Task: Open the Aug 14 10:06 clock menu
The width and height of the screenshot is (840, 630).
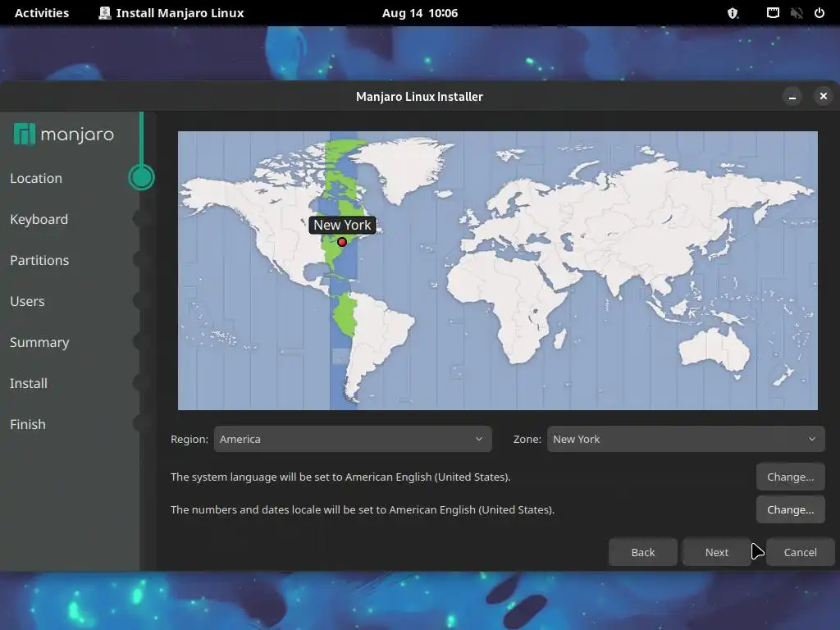Action: (x=419, y=13)
